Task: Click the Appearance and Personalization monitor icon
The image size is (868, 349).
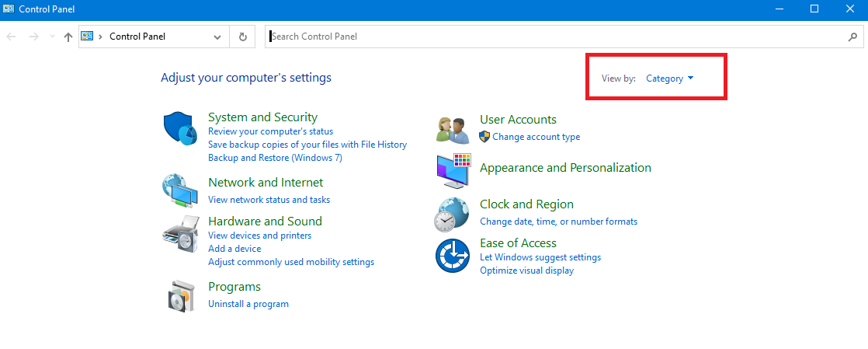Action: tap(453, 171)
